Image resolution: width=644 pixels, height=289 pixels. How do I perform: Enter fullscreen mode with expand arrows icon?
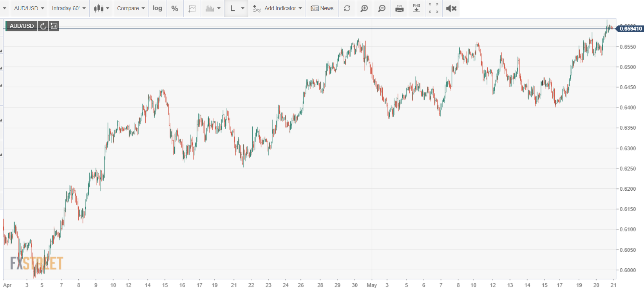pyautogui.click(x=434, y=8)
